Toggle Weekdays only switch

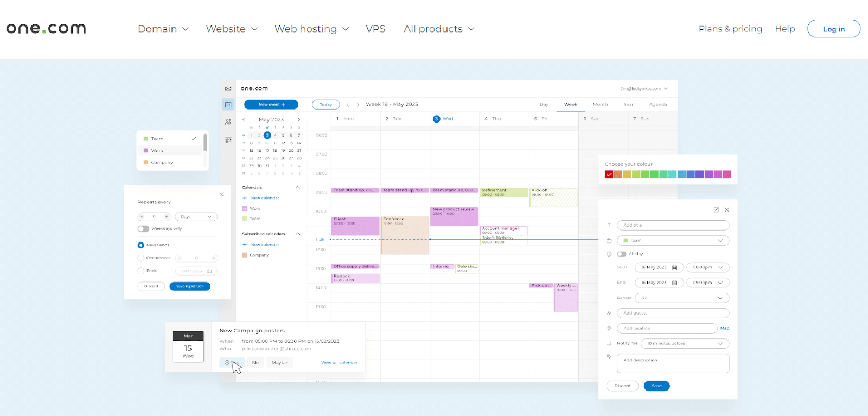pyautogui.click(x=143, y=229)
